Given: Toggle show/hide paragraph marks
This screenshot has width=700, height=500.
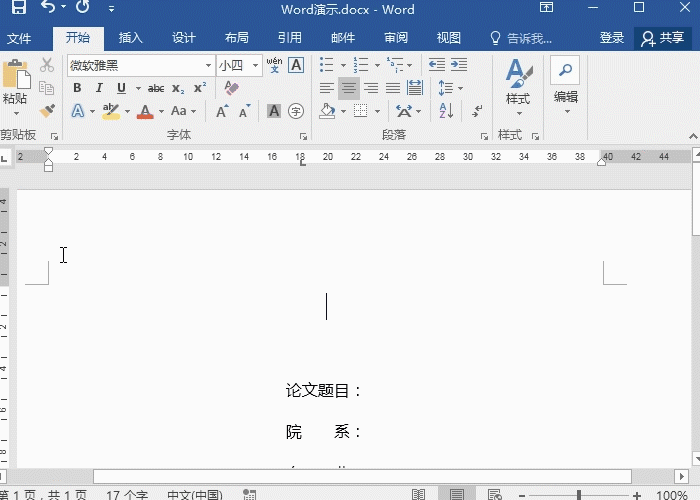Looking at the screenshot, I should (477, 111).
